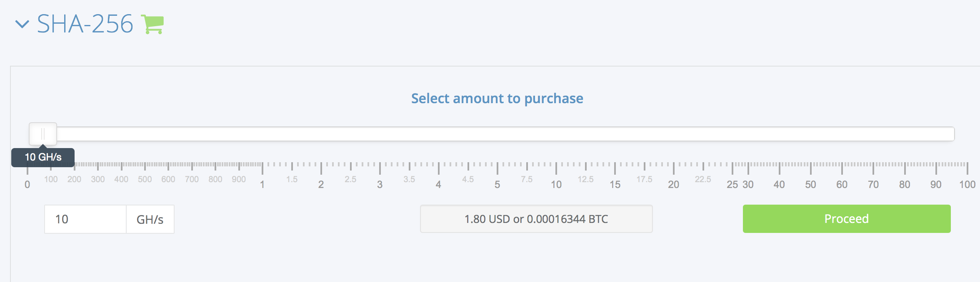Viewport: 980px width, 282px height.
Task: Click the 80 label on slider scale
Action: 905,184
